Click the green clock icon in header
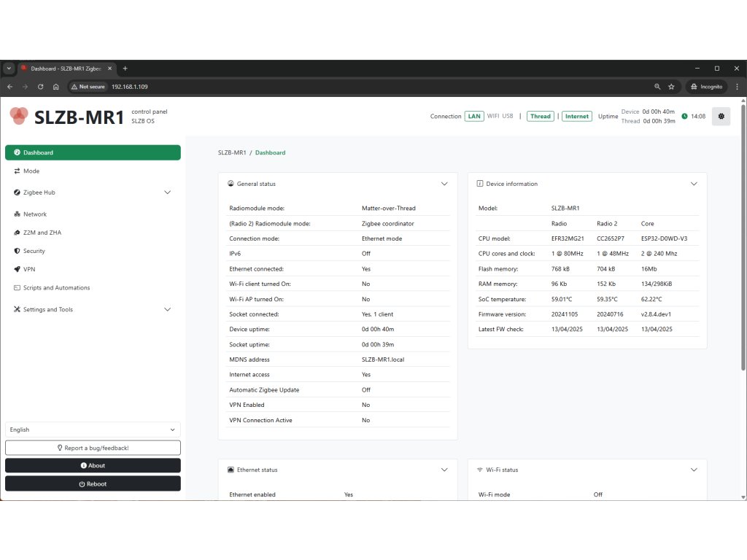 684,116
